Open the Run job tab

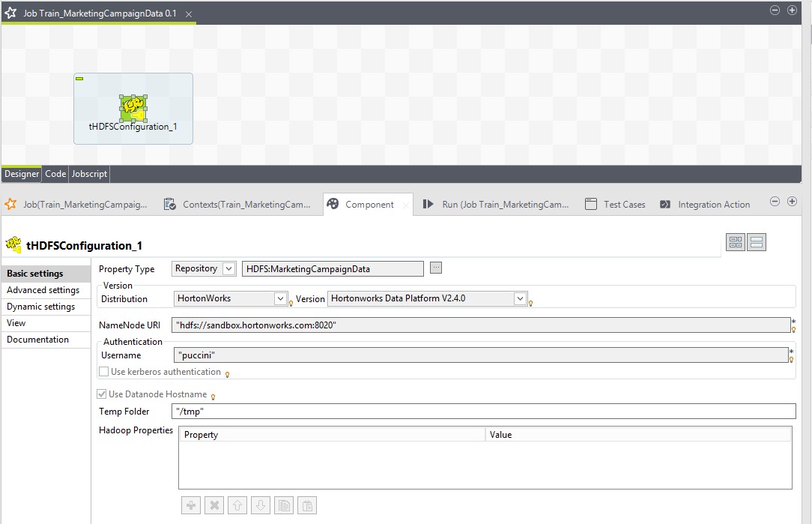coord(496,204)
